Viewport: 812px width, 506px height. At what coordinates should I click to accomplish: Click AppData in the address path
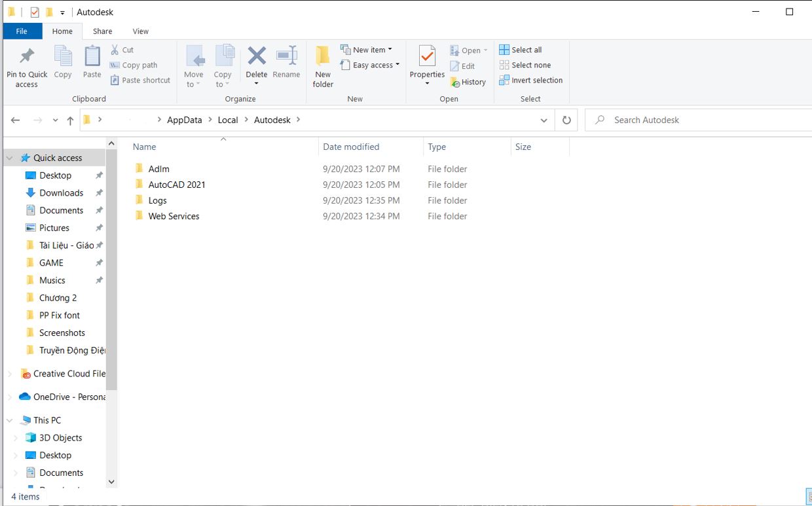pyautogui.click(x=185, y=120)
